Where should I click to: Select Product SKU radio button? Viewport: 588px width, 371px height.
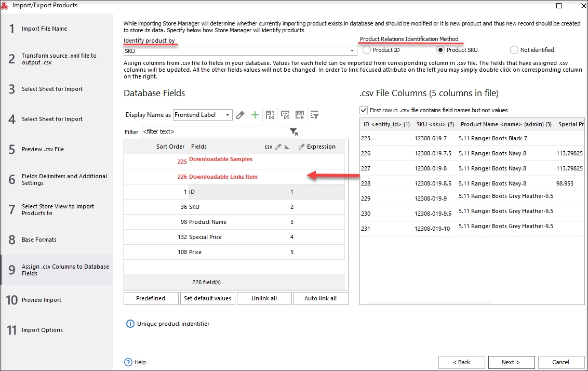tap(440, 50)
